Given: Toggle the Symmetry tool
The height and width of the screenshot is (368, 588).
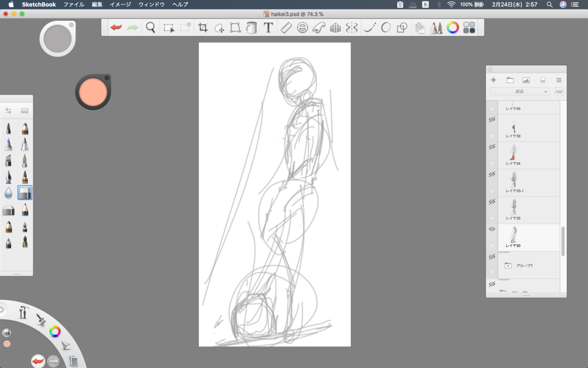Looking at the screenshot, I should point(351,28).
